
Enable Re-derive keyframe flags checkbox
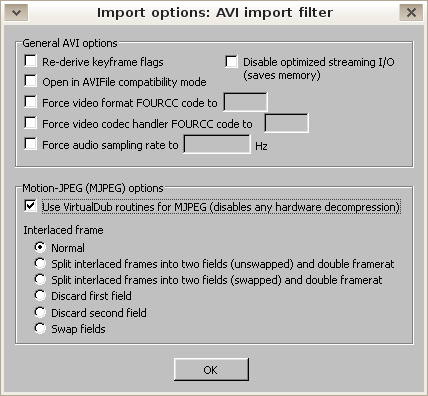coord(31,61)
